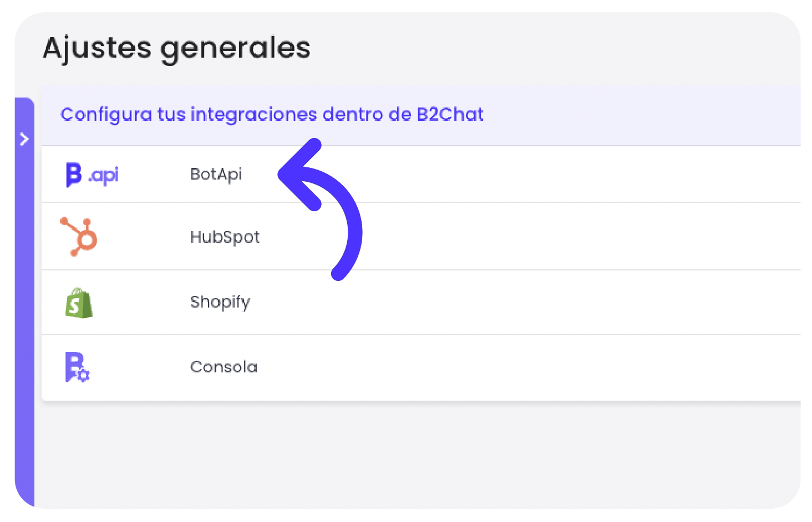
Task: Click the blank space right of HubSpot label
Action: 582,237
